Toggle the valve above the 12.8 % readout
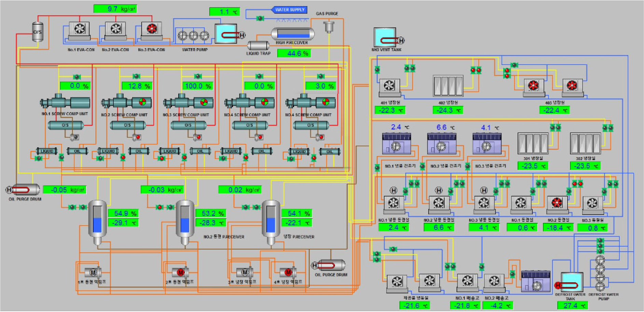The image size is (644, 312). (x=136, y=76)
